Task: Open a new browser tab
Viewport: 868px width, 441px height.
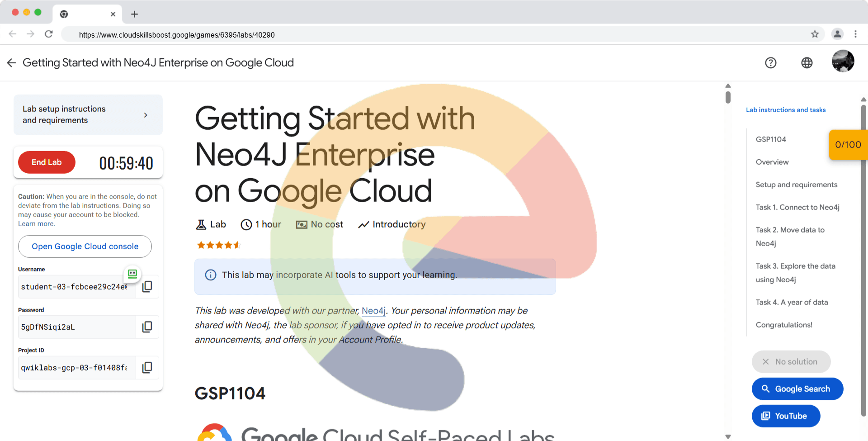Action: tap(134, 14)
